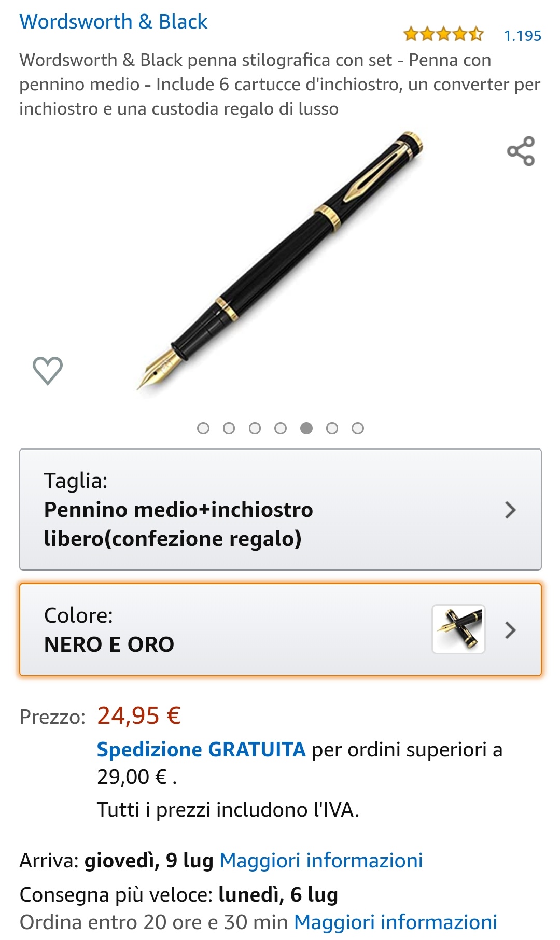Screen dimensions: 560x940
Task: Select the sixth image carousel dot
Action: pos(332,428)
